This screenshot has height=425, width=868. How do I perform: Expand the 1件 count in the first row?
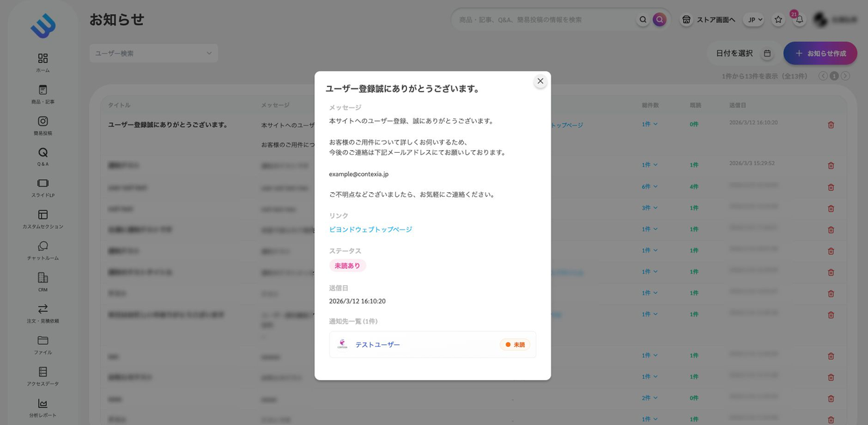(x=650, y=124)
